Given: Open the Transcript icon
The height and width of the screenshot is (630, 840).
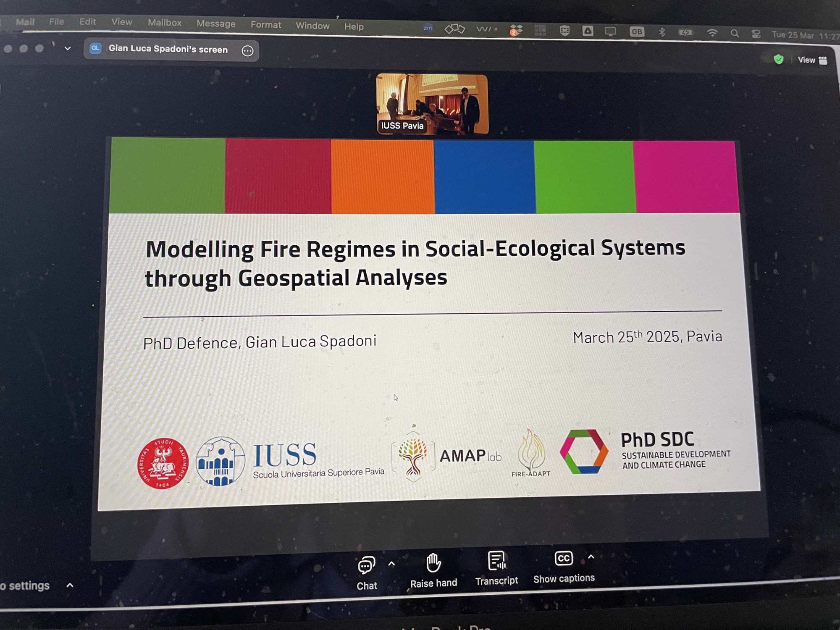Looking at the screenshot, I should (x=496, y=561).
